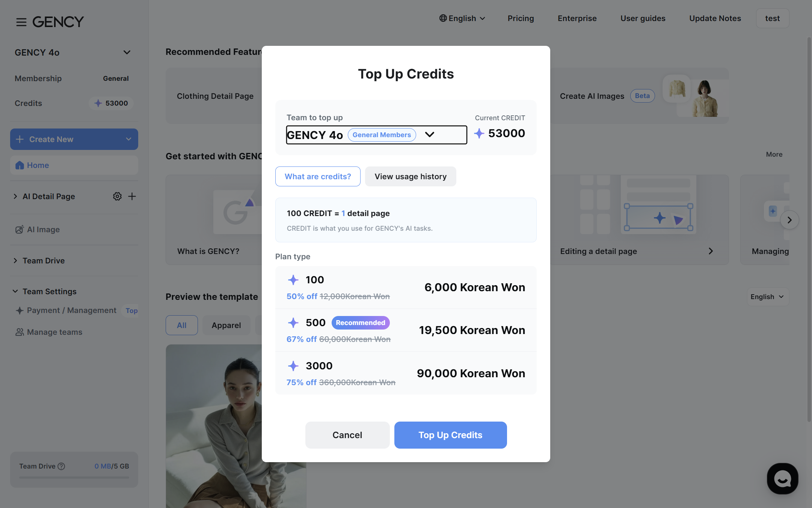Expand the GENCY 4o team switcher
This screenshot has width=812, height=508.
pyautogui.click(x=127, y=52)
